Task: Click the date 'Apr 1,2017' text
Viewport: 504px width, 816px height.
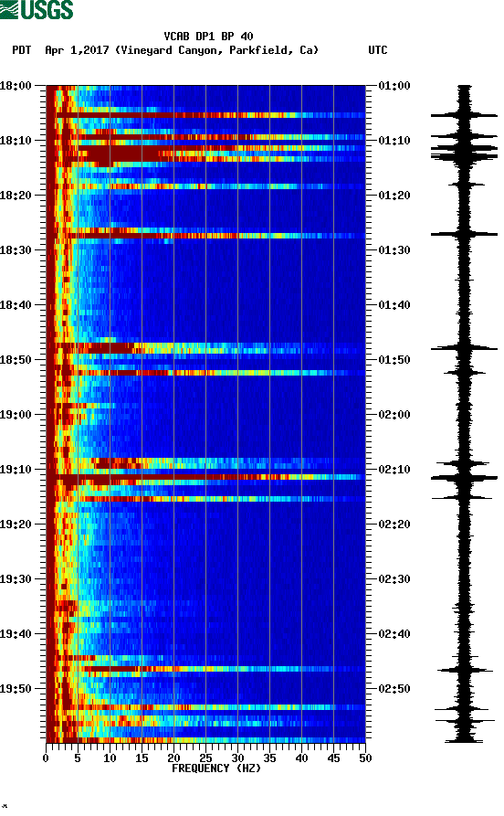Action: (x=77, y=50)
